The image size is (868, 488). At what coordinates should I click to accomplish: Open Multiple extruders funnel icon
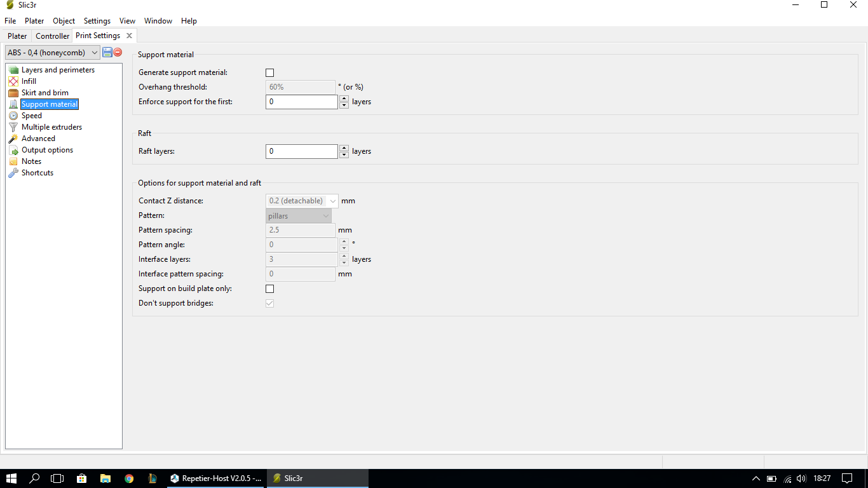coord(13,127)
